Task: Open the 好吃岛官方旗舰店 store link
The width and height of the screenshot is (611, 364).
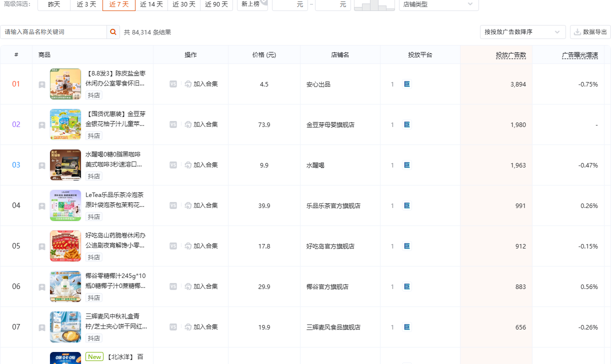Action: pyautogui.click(x=330, y=246)
